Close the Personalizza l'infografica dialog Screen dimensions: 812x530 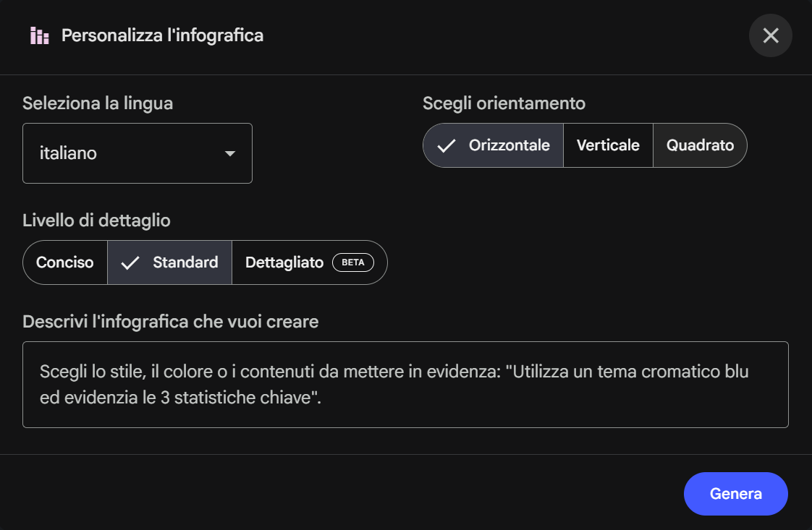[x=770, y=35]
